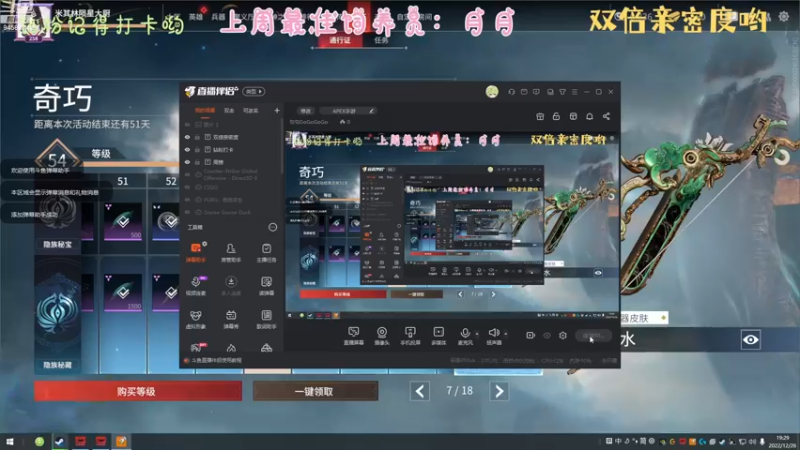The width and height of the screenshot is (800, 450).
Task: Select the second scene tab 双击
Action: click(x=229, y=111)
